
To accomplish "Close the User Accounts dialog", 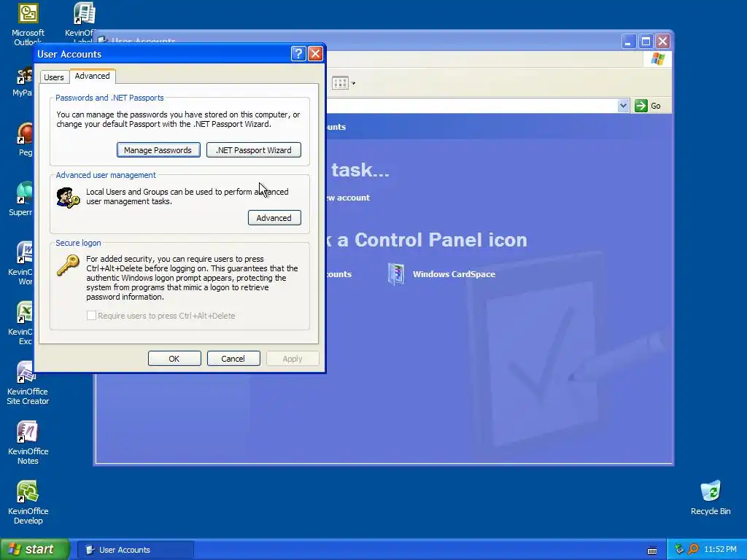I will tap(315, 54).
